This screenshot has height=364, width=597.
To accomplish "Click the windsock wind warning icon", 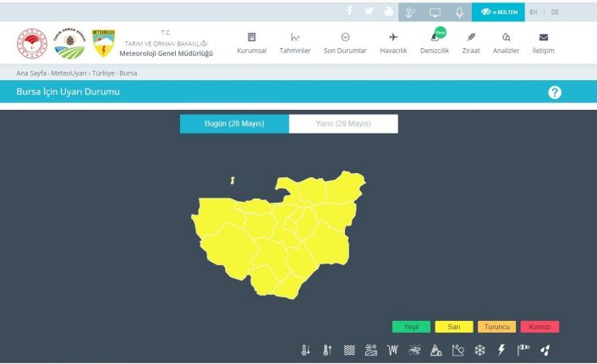I will pos(523,350).
